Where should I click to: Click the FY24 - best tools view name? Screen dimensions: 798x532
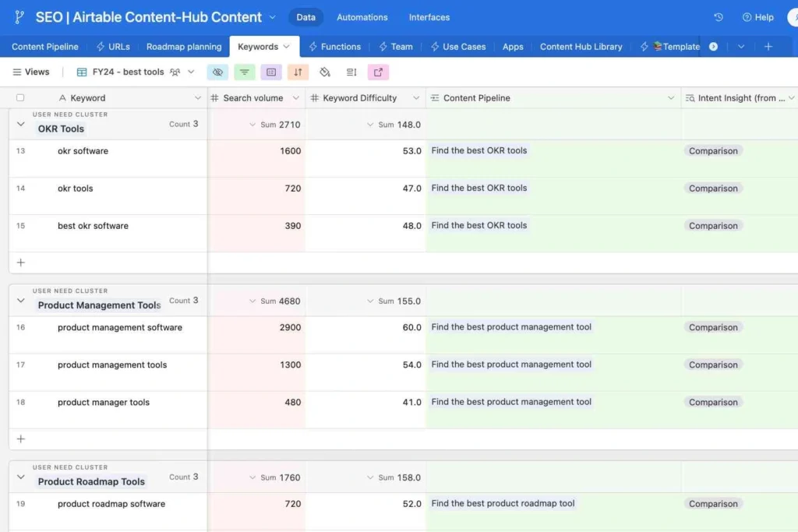coord(129,72)
